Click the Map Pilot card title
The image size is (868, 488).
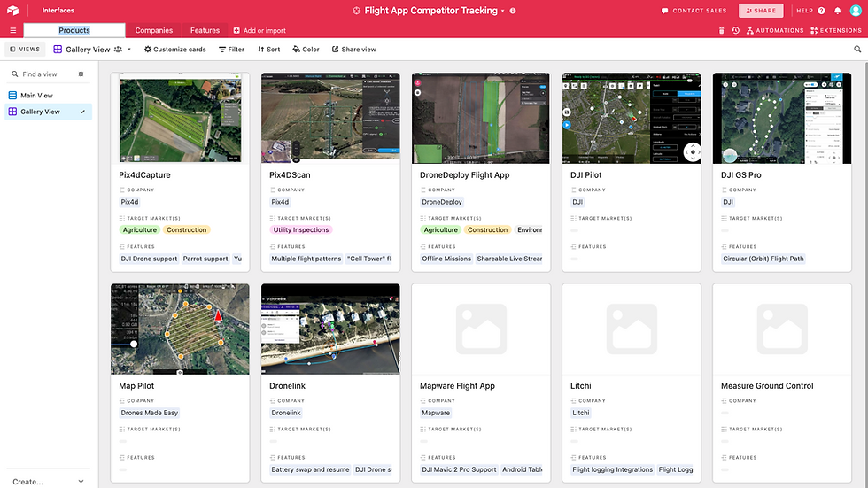(x=136, y=385)
